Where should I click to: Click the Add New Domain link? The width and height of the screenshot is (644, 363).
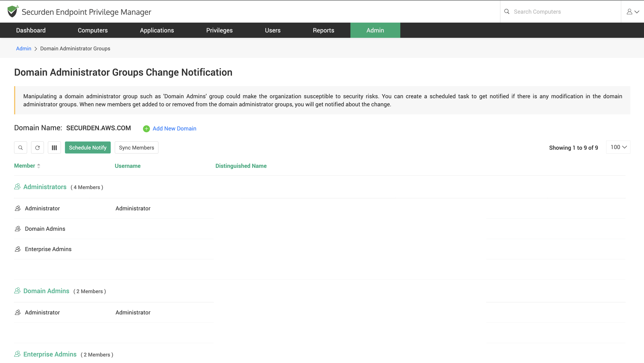tap(175, 128)
